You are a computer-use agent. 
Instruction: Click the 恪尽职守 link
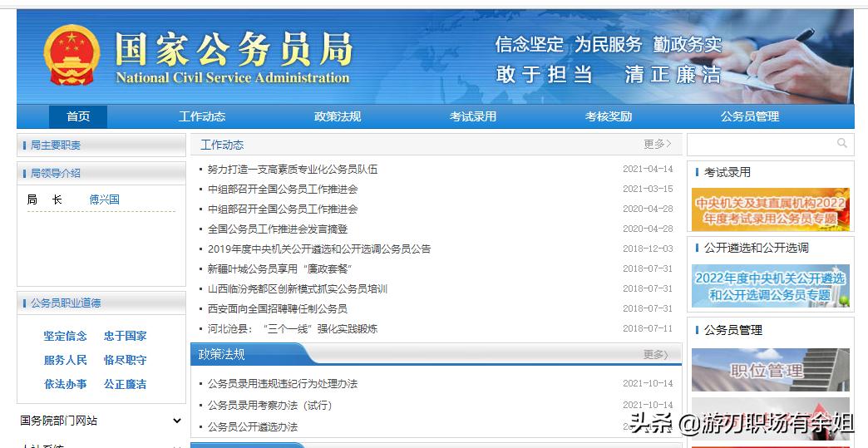click(x=125, y=360)
